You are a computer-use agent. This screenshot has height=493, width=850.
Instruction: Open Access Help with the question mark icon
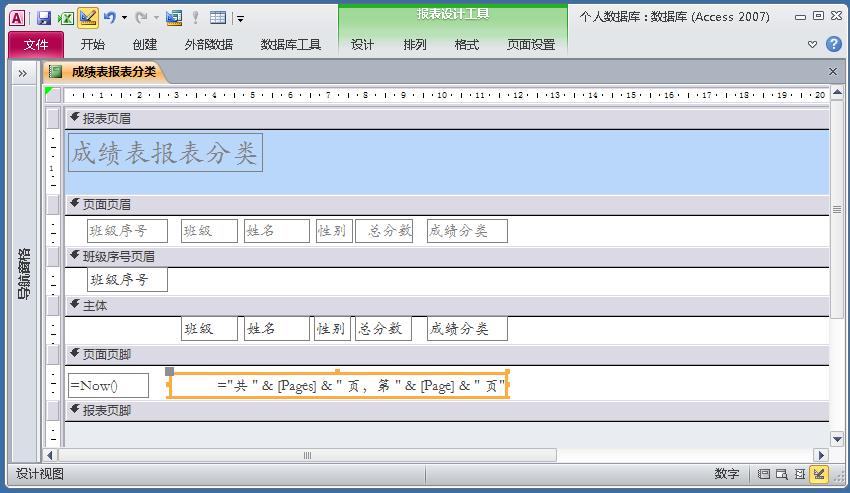[833, 44]
